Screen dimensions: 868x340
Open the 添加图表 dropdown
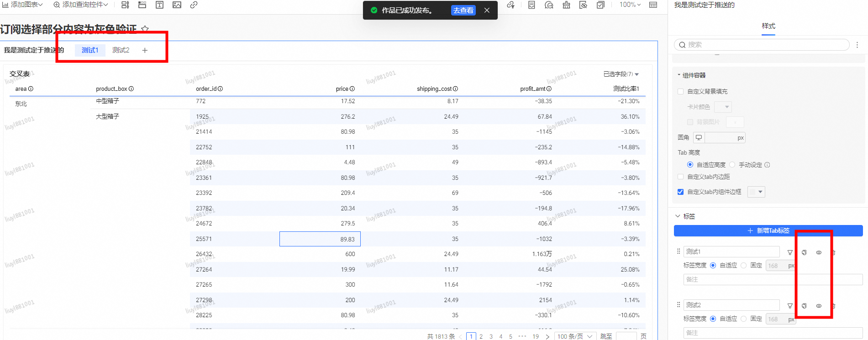click(23, 5)
